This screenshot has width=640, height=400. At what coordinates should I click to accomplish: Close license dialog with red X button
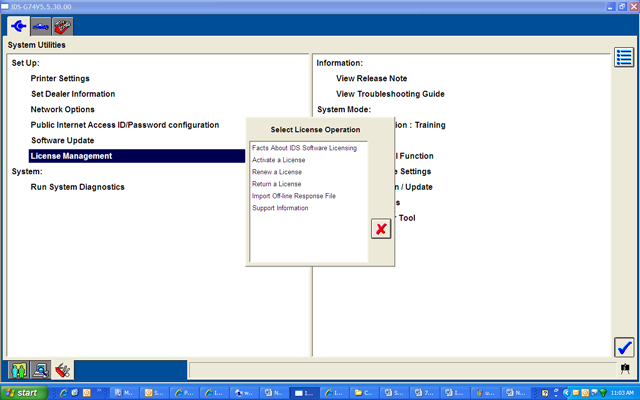pyautogui.click(x=381, y=229)
